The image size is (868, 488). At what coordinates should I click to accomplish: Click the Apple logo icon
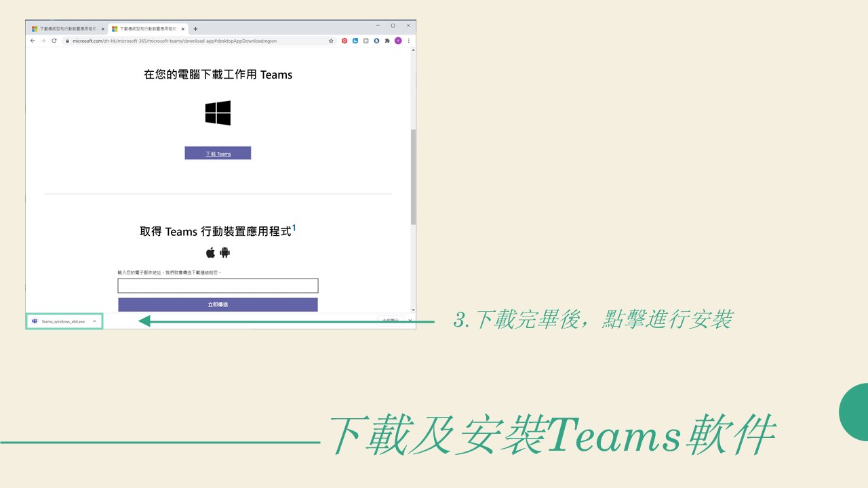pos(211,253)
